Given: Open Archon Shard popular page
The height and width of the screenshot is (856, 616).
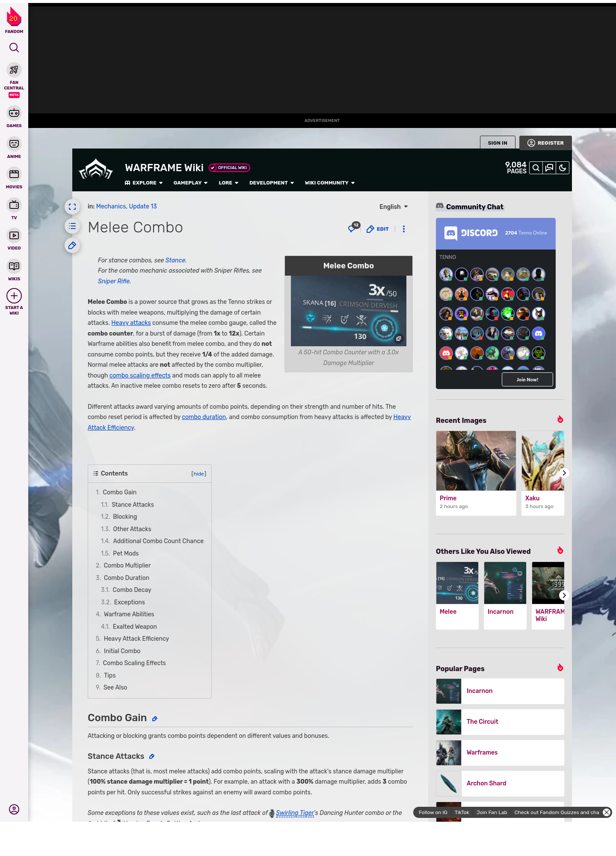Looking at the screenshot, I should point(500,784).
